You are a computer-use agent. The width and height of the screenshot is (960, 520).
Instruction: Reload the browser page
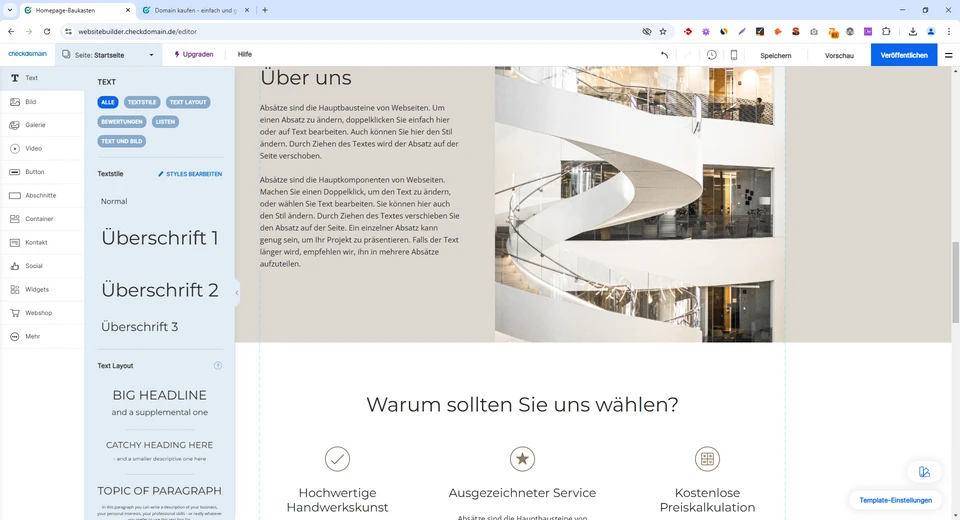(47, 31)
